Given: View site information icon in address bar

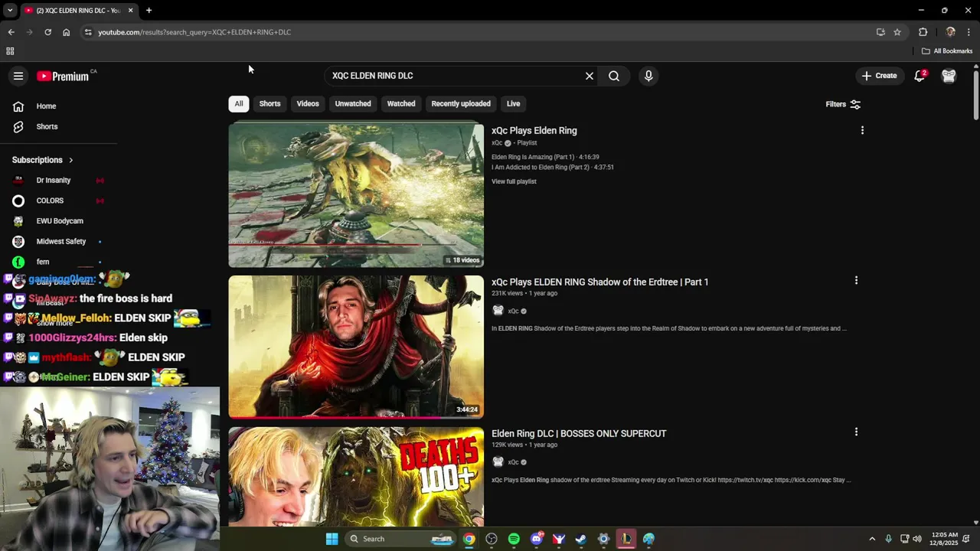Looking at the screenshot, I should pos(88,32).
